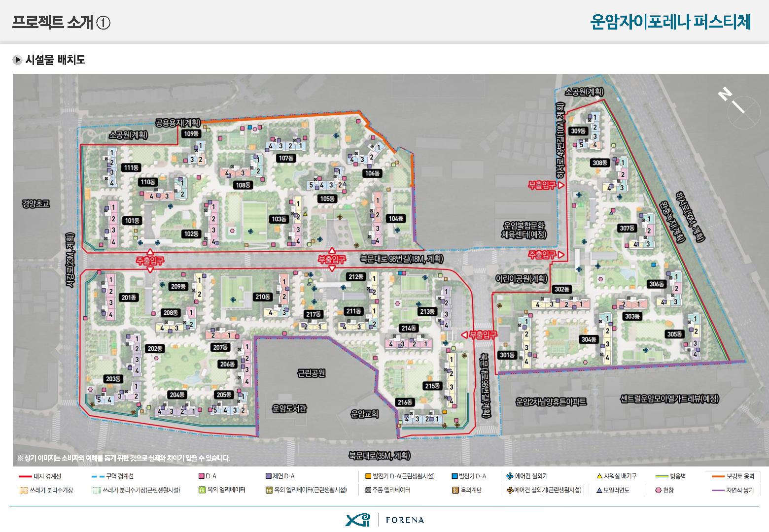
Task: Click the 운암교회 label
Action: click(365, 413)
